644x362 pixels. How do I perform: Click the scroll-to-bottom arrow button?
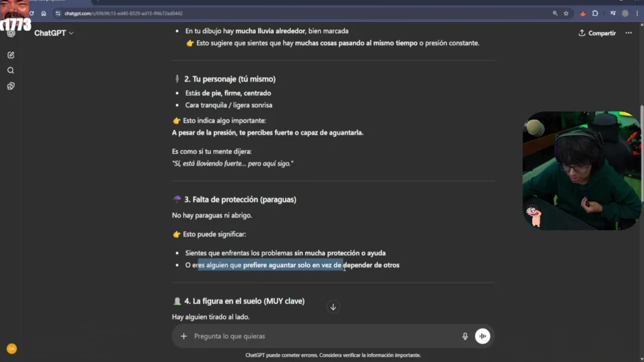333,307
